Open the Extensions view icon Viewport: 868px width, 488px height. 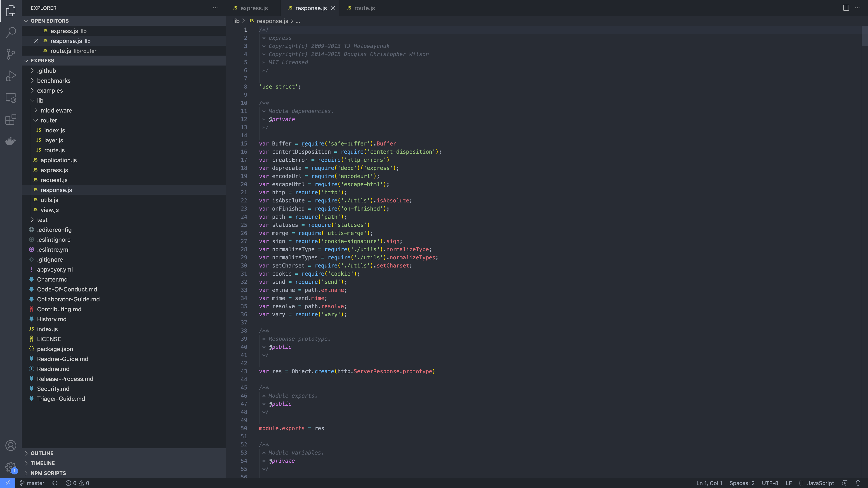point(11,119)
